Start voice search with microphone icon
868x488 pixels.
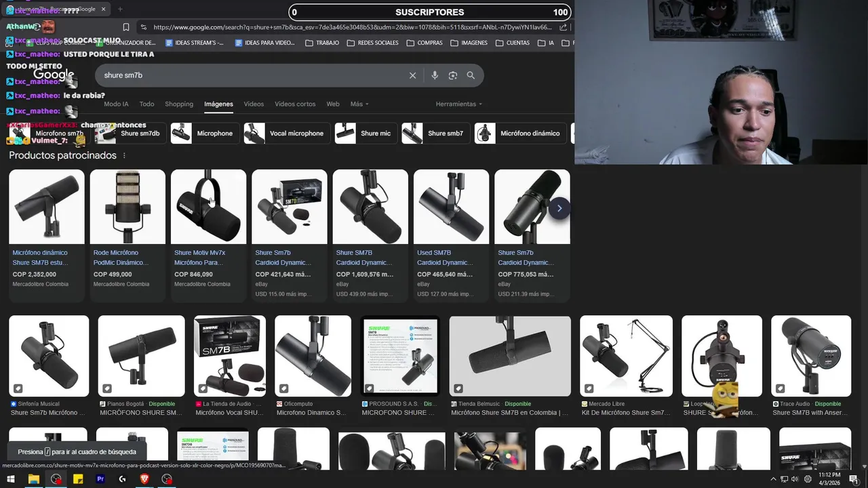(435, 75)
